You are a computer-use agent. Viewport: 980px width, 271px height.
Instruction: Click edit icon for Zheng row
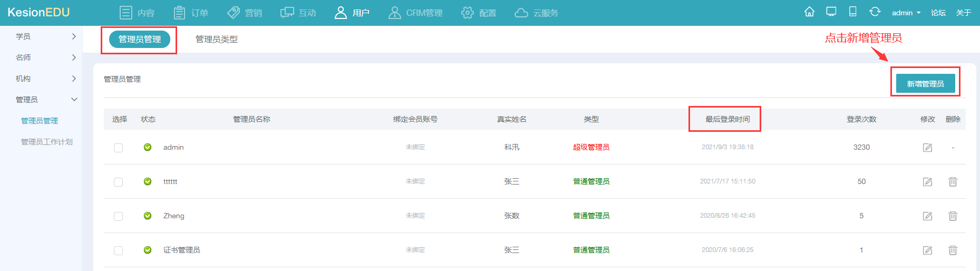[927, 216]
